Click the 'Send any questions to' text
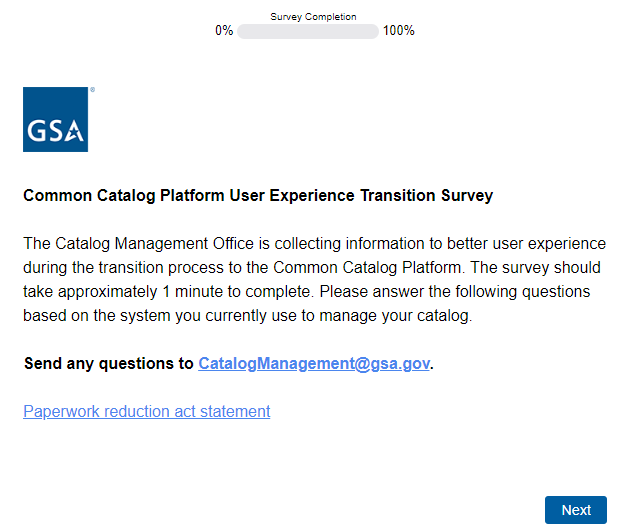 coord(109,363)
